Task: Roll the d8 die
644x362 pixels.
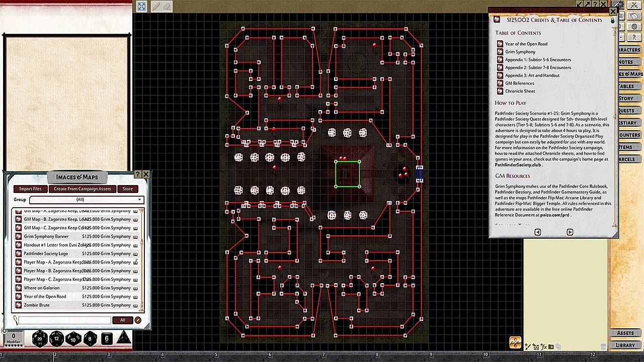Action: (90, 338)
